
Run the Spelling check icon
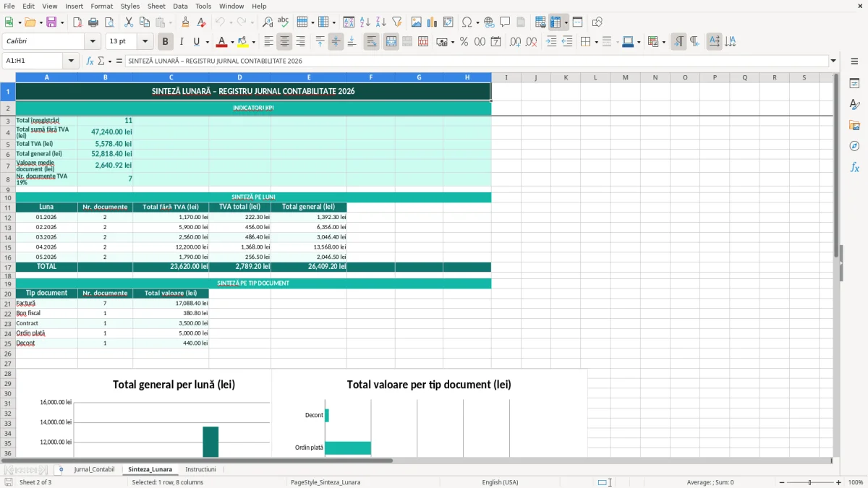pos(284,22)
